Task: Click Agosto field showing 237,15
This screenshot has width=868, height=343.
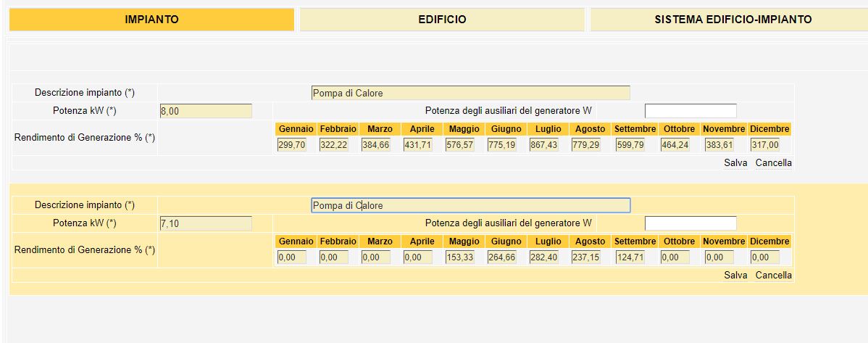Action: (x=585, y=257)
